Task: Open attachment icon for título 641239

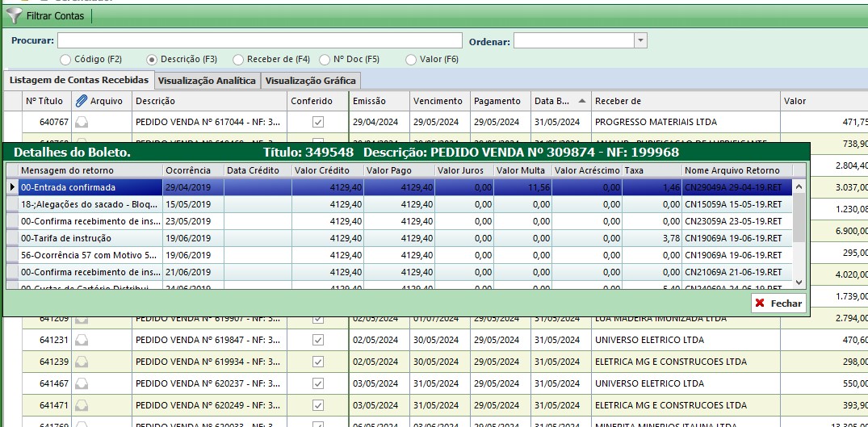Action: (x=82, y=362)
